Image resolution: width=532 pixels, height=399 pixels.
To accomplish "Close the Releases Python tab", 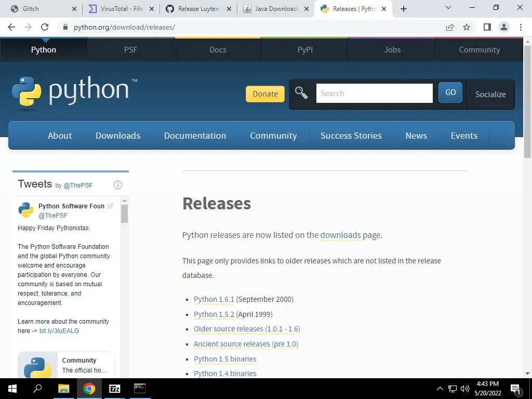I will (384, 9).
